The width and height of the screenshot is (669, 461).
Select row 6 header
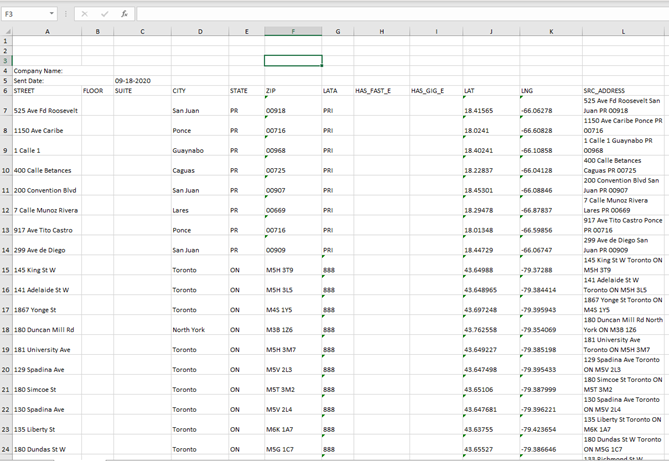point(6,91)
